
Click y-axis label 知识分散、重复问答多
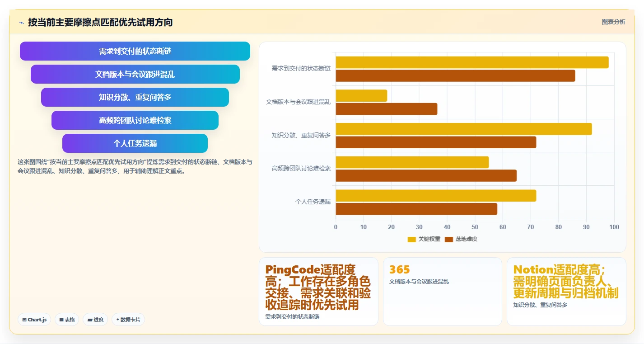[x=301, y=135]
